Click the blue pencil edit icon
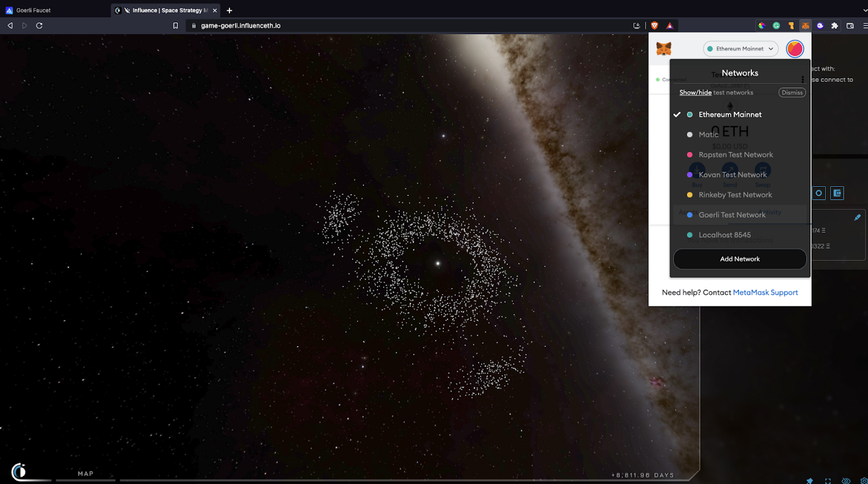Viewport: 868px width, 484px height. coord(857,217)
